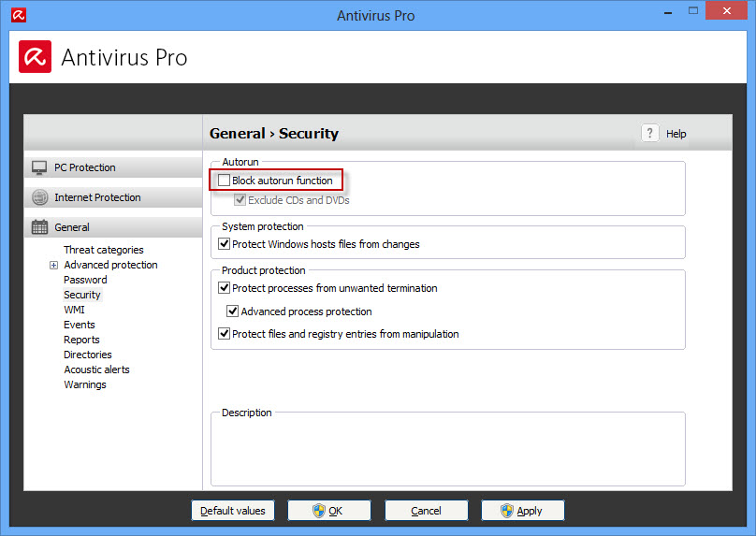Viewport: 756px width, 536px height.
Task: Click the Cancel button
Action: coord(427,511)
